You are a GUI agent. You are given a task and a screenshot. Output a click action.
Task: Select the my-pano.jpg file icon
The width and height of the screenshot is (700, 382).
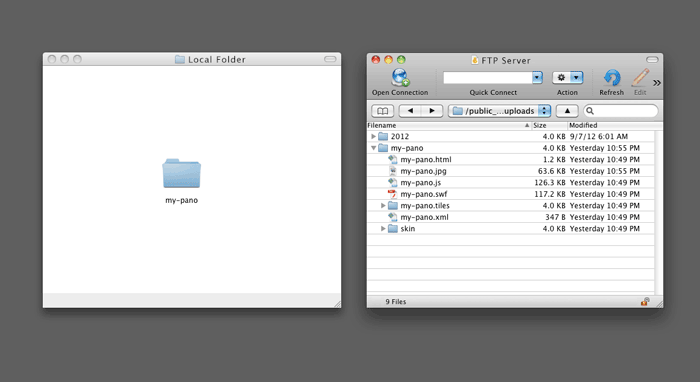392,171
